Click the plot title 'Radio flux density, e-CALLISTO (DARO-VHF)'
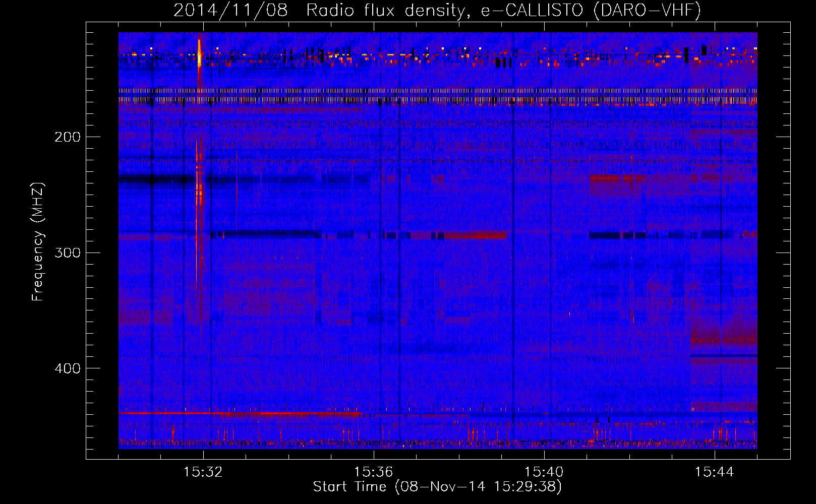 click(x=503, y=10)
